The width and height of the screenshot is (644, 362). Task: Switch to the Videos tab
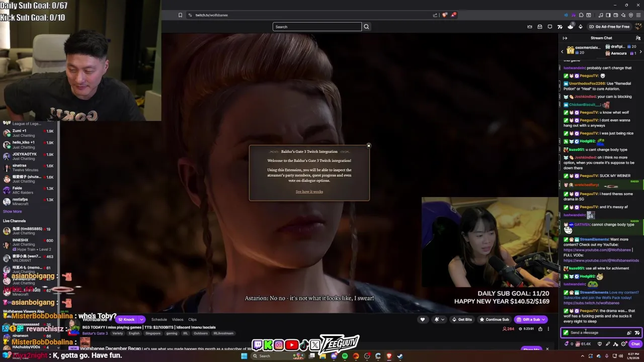(178, 320)
